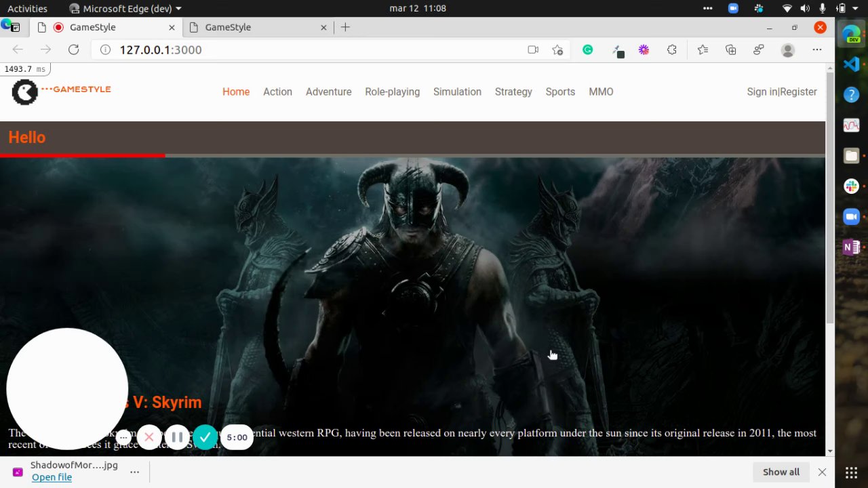Go to the Home nav item

point(236,92)
